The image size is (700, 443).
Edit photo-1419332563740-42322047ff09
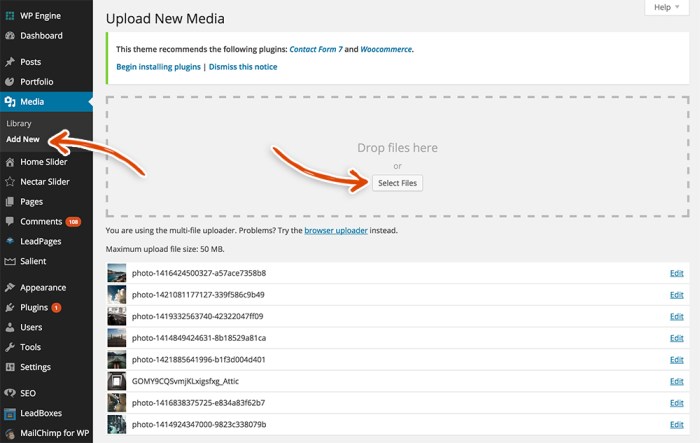tap(676, 317)
